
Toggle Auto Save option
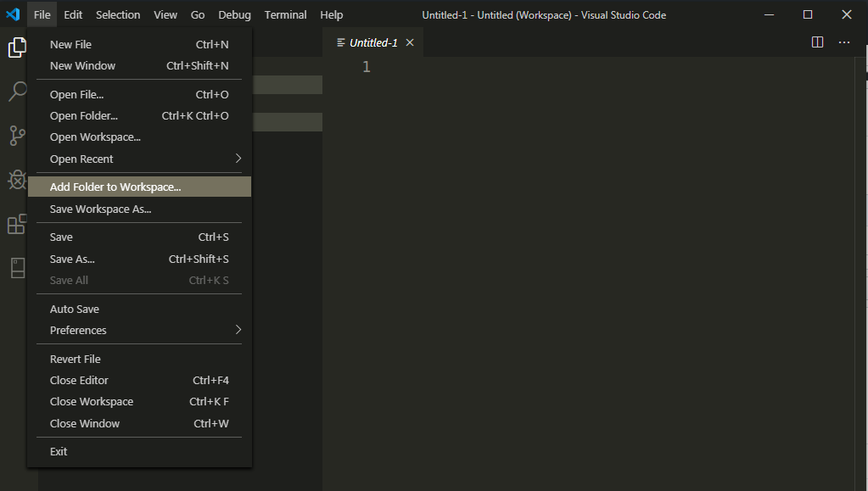click(139, 309)
